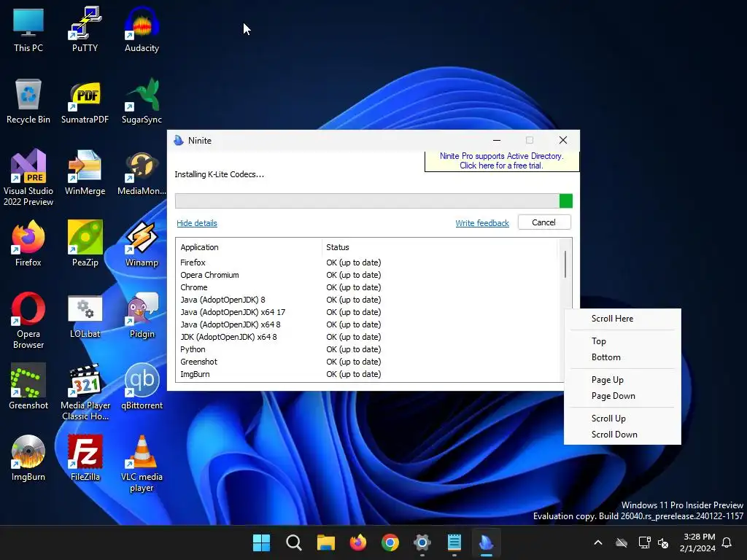Open the This PC desktop icon
This screenshot has height=560, width=747.
[x=28, y=30]
